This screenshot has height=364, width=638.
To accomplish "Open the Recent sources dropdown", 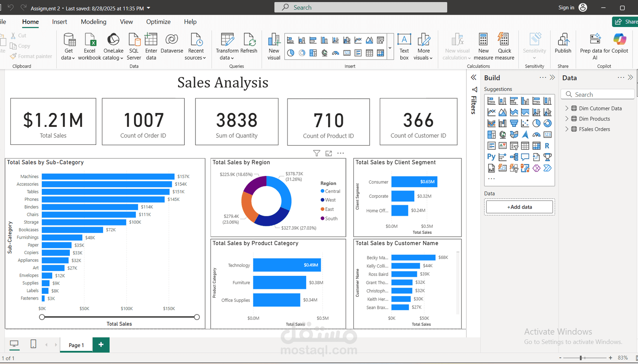I will [x=196, y=47].
